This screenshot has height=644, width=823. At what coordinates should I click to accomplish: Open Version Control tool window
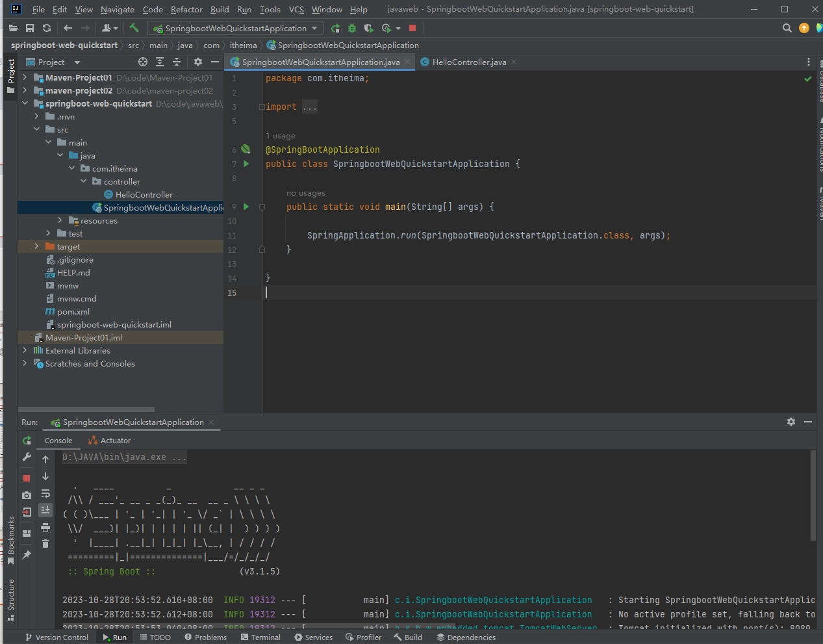point(57,638)
